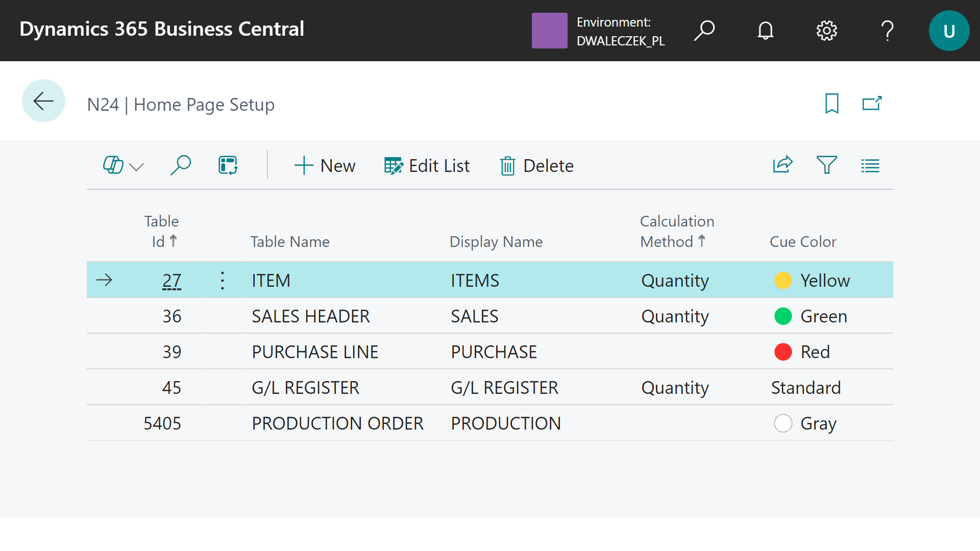Click the share icon in toolbar

[x=782, y=165]
